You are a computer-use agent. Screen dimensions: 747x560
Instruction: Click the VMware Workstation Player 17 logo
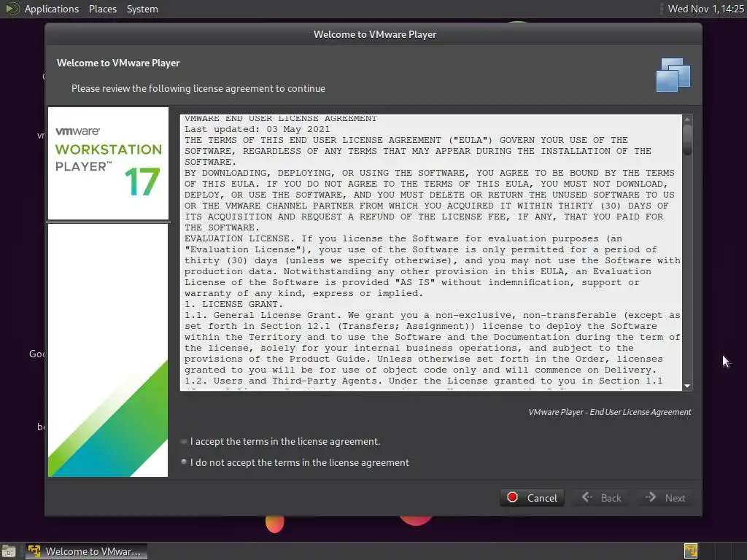coord(108,163)
